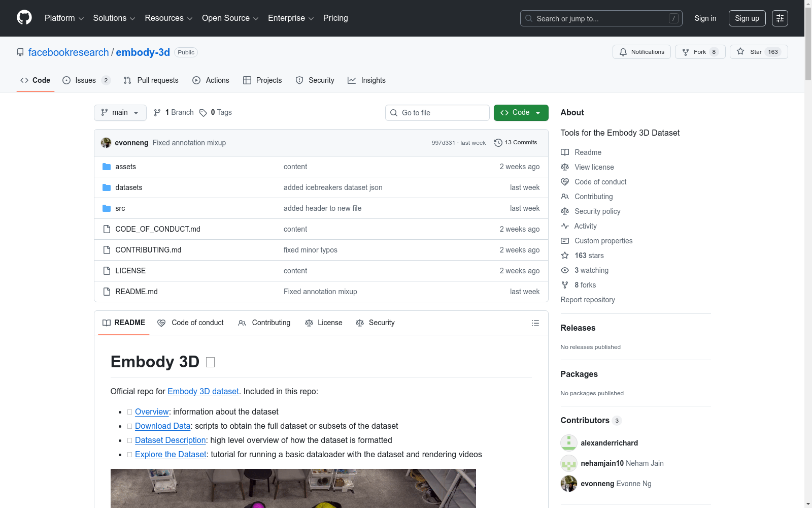Click commit hash 997d331
The width and height of the screenshot is (812, 508).
(443, 143)
